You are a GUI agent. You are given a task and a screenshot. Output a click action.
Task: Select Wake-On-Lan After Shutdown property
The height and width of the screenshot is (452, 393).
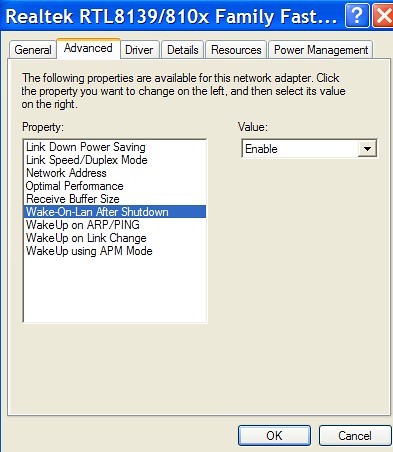click(x=115, y=212)
